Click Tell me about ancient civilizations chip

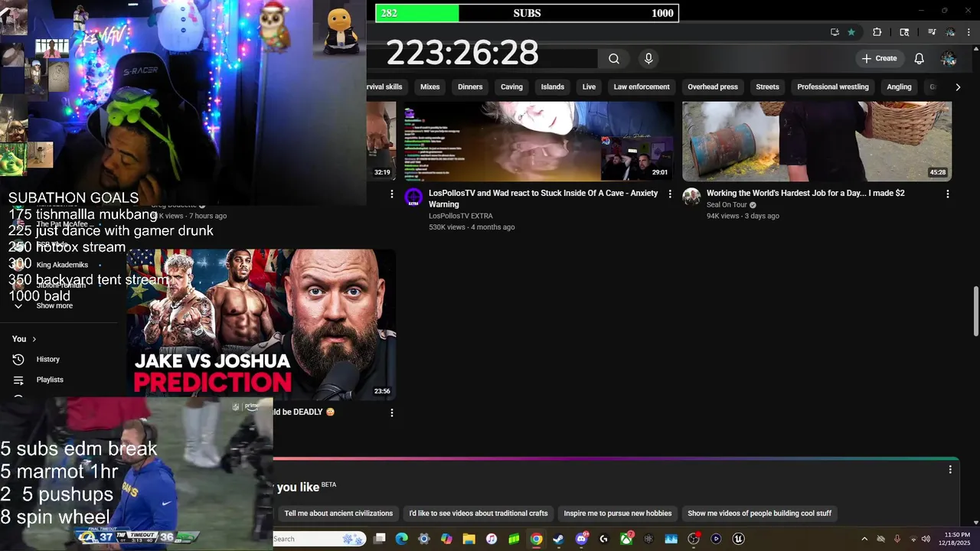[338, 514]
